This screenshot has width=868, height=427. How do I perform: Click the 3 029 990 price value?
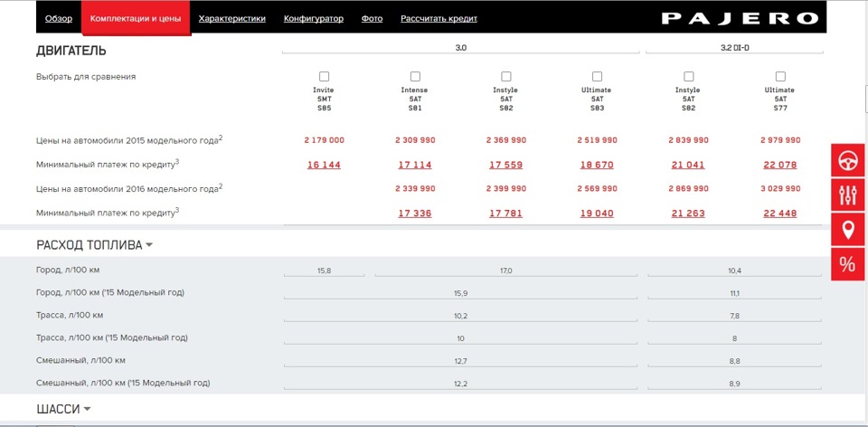780,189
